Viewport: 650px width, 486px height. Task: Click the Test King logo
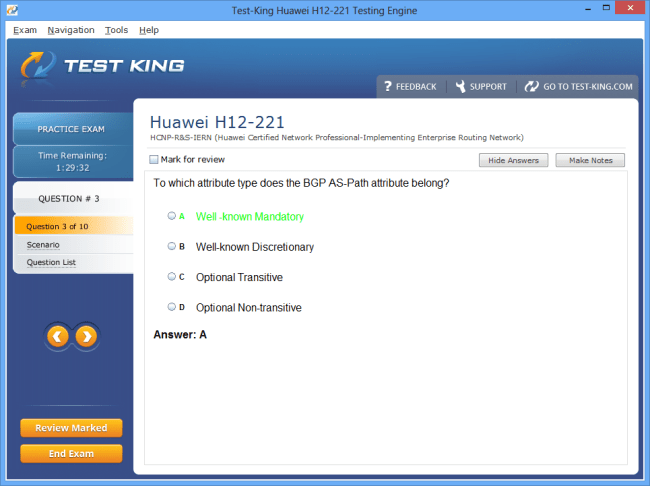pos(100,66)
